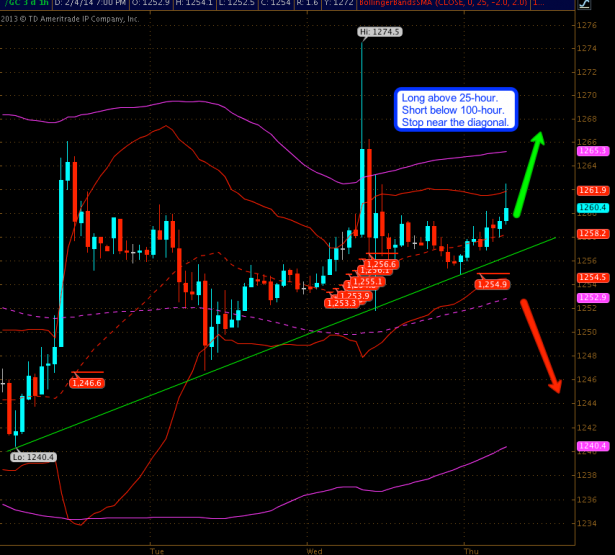Viewport: 615px width, 555px height.
Task: Select the Lo: 1240.4 price bubble
Action: [32, 456]
